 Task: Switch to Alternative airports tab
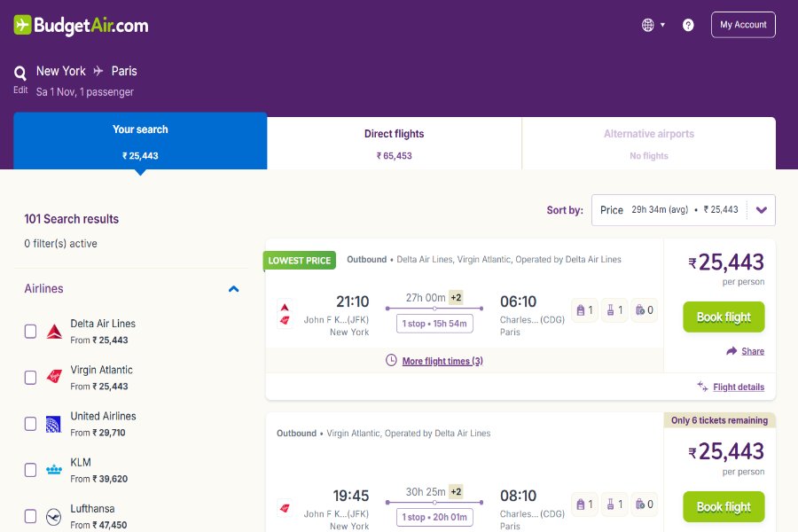(x=649, y=144)
